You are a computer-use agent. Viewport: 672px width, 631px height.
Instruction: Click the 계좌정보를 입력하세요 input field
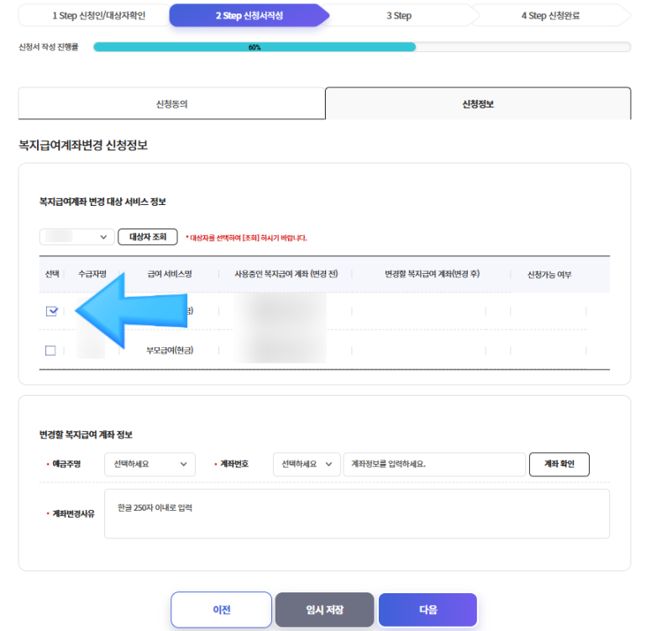434,465
